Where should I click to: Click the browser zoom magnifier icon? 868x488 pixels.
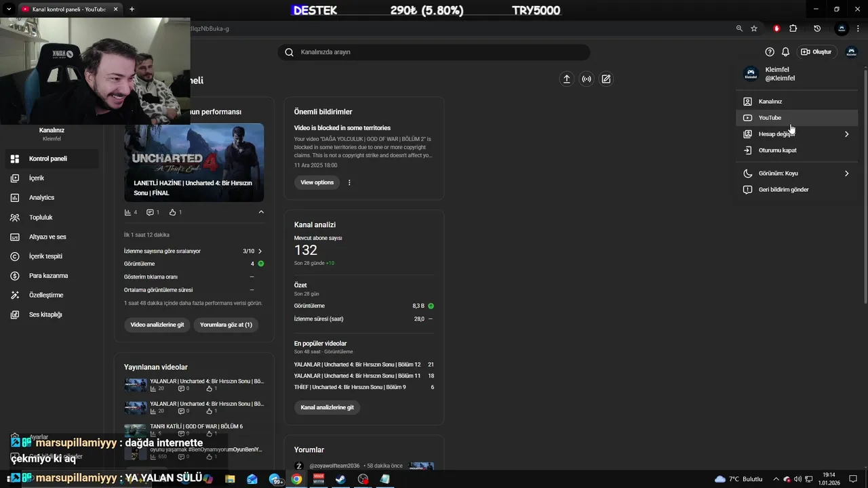[739, 28]
